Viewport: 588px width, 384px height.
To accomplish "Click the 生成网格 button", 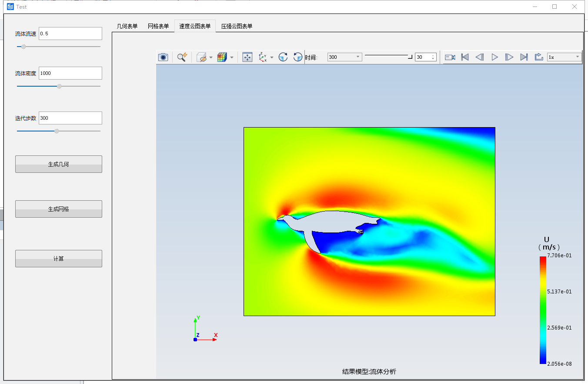I will 59,209.
